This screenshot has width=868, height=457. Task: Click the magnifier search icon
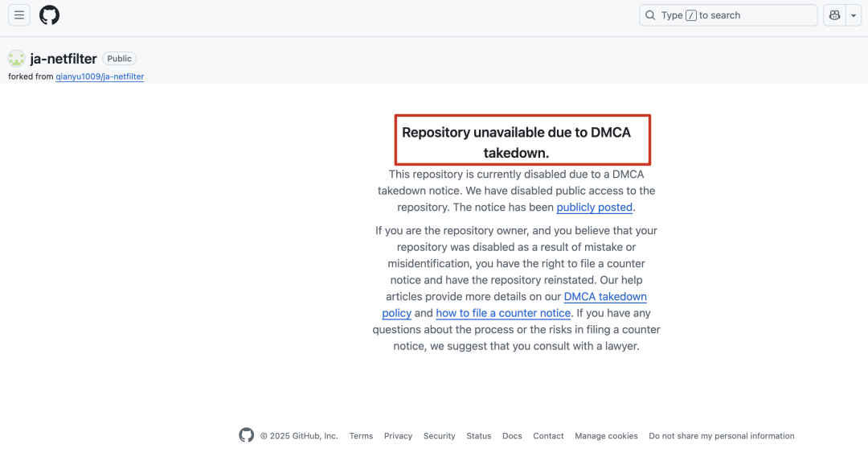click(x=650, y=15)
